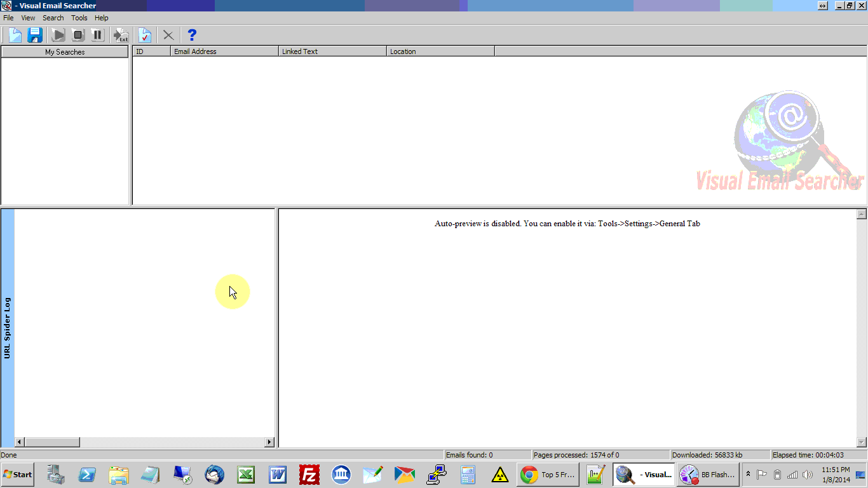Click the delete X toolbar icon

(168, 35)
